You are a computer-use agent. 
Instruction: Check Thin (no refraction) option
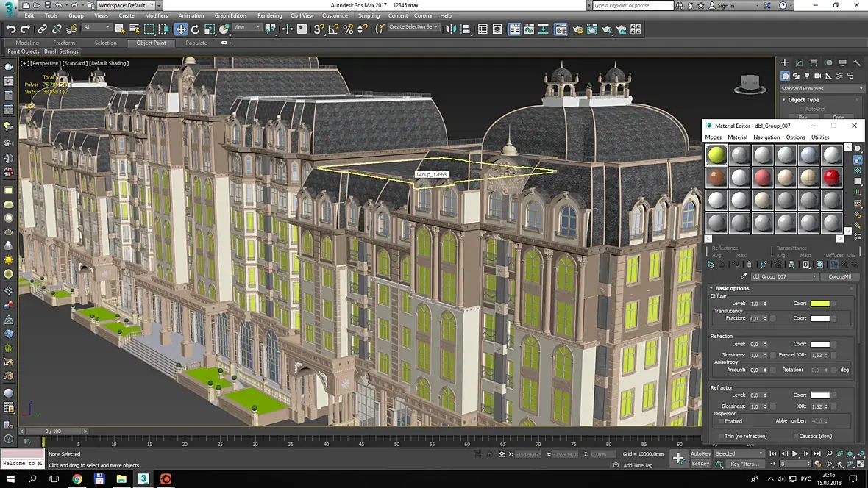722,436
